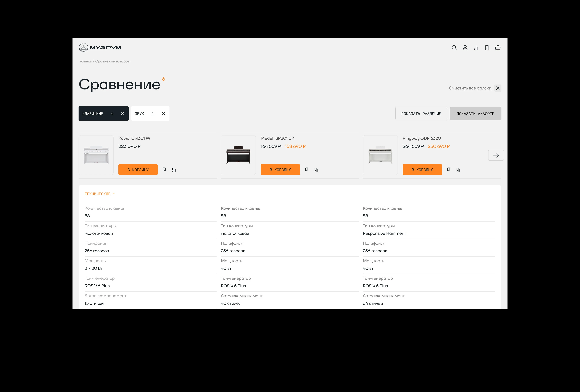Show next compared products with arrow
This screenshot has height=392, width=580.
point(496,155)
